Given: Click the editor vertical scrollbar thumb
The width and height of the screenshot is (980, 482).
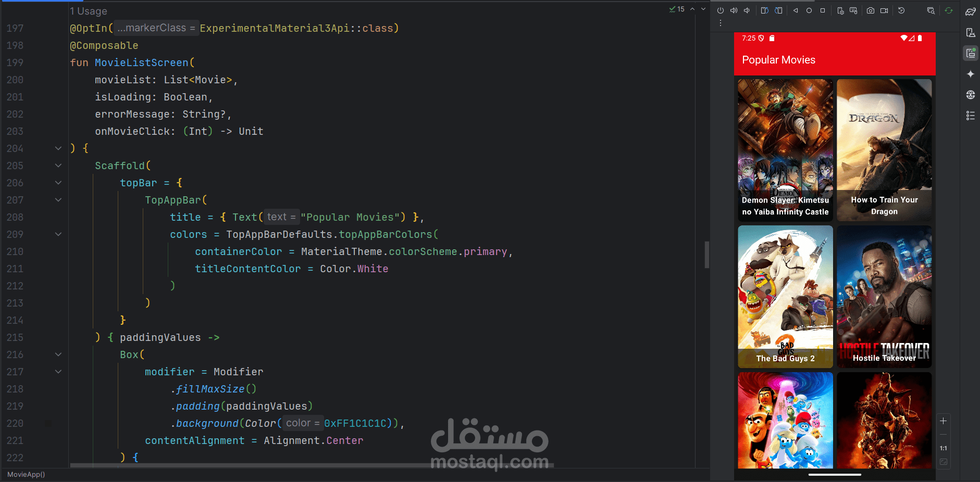Looking at the screenshot, I should (707, 255).
